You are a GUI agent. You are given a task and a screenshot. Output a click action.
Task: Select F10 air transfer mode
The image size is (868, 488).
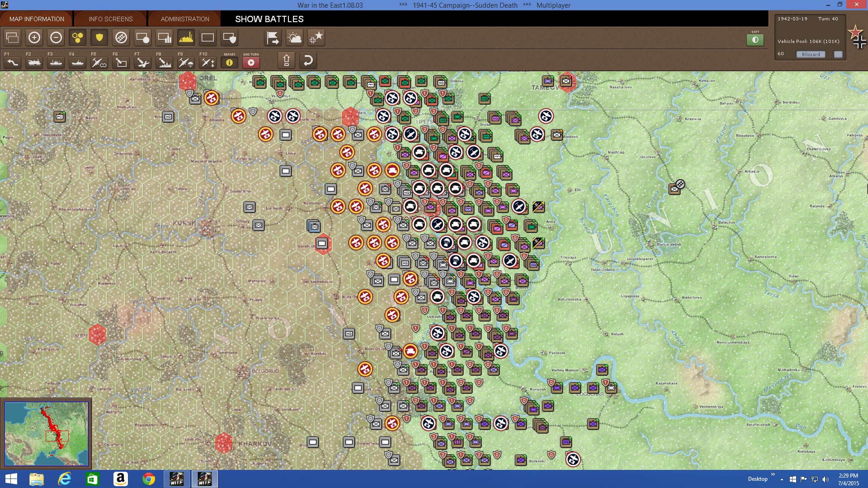click(x=208, y=62)
